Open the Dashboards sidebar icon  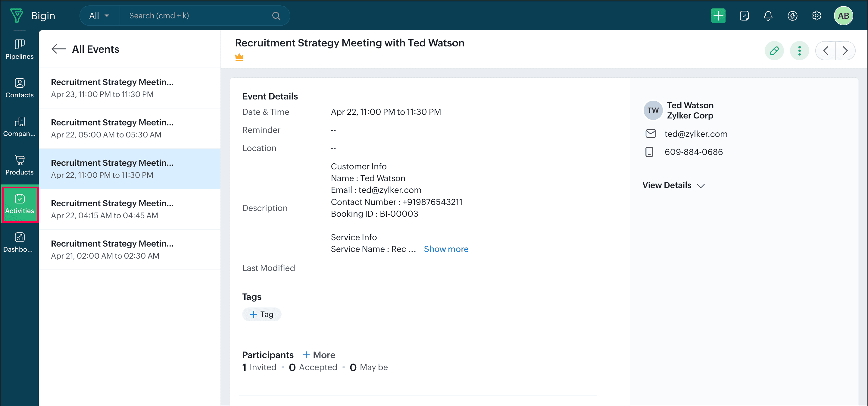tap(20, 242)
